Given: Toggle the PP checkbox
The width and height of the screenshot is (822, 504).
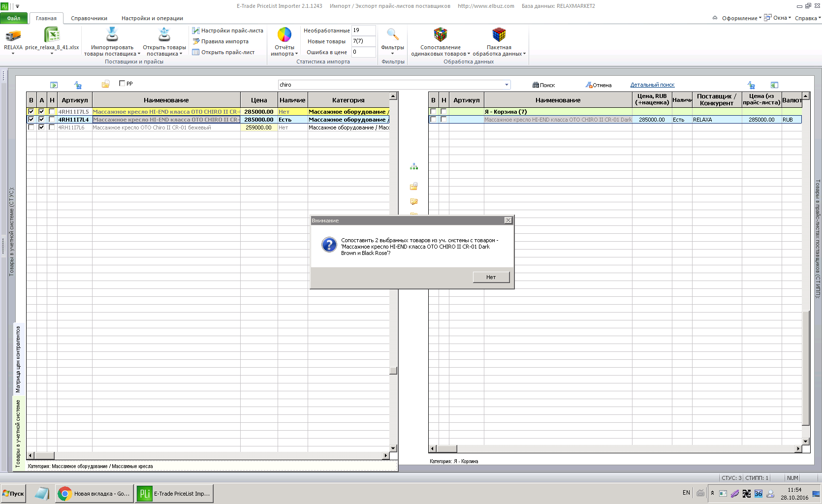Looking at the screenshot, I should tap(122, 83).
